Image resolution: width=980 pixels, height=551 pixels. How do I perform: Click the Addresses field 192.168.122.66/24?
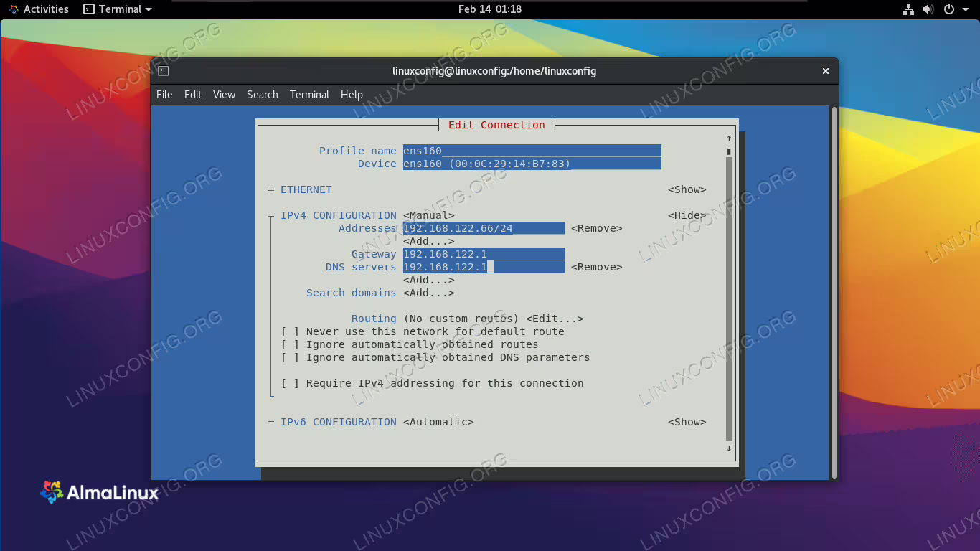point(484,228)
